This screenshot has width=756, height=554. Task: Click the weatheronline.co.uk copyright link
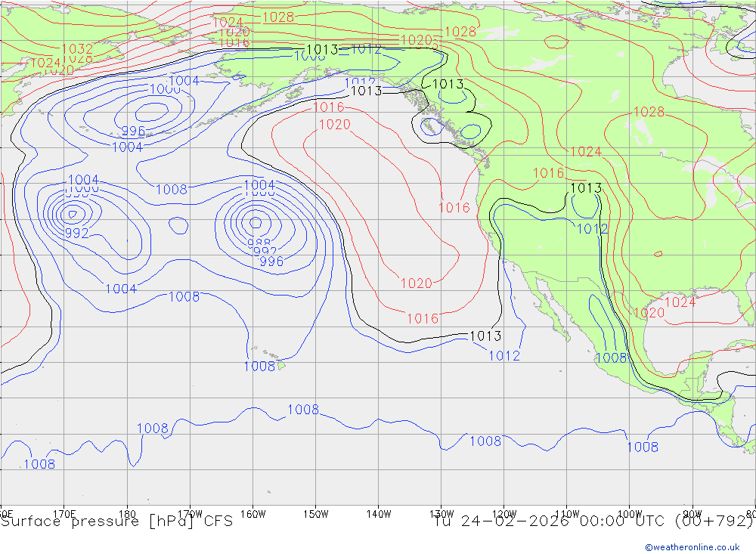(692, 547)
